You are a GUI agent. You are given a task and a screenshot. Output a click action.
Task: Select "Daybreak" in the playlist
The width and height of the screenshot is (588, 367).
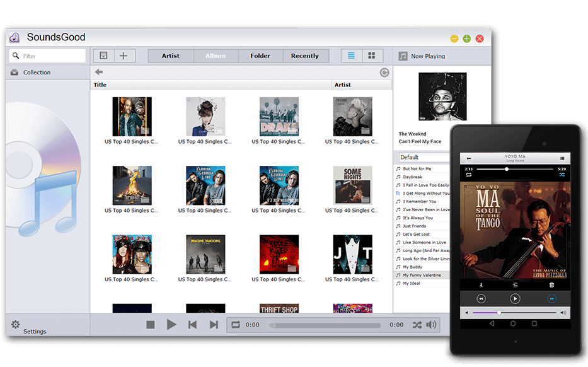point(422,177)
